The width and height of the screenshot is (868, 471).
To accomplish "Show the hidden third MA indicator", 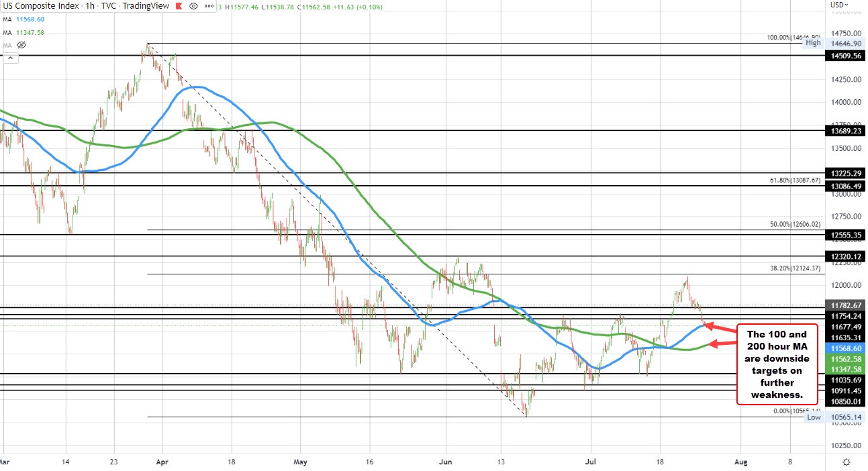I will 21,45.
